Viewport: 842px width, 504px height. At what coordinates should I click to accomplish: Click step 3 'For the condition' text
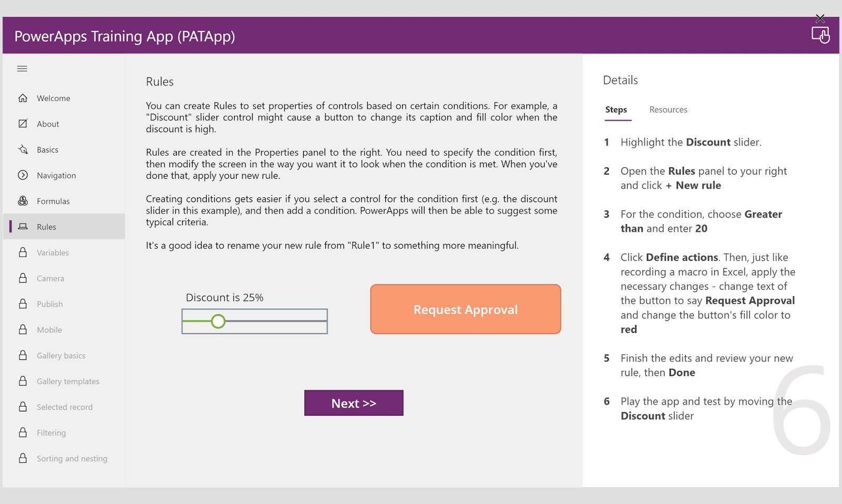[701, 221]
